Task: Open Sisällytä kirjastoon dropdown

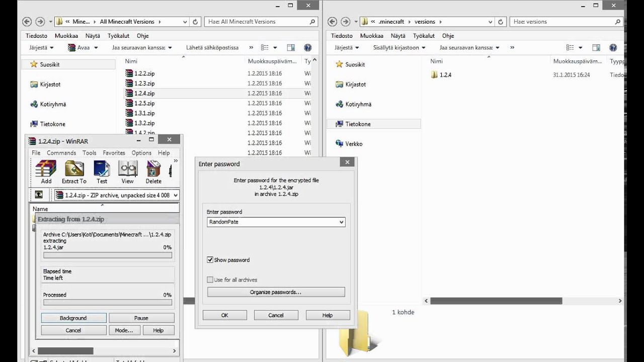Action: click(399, 48)
